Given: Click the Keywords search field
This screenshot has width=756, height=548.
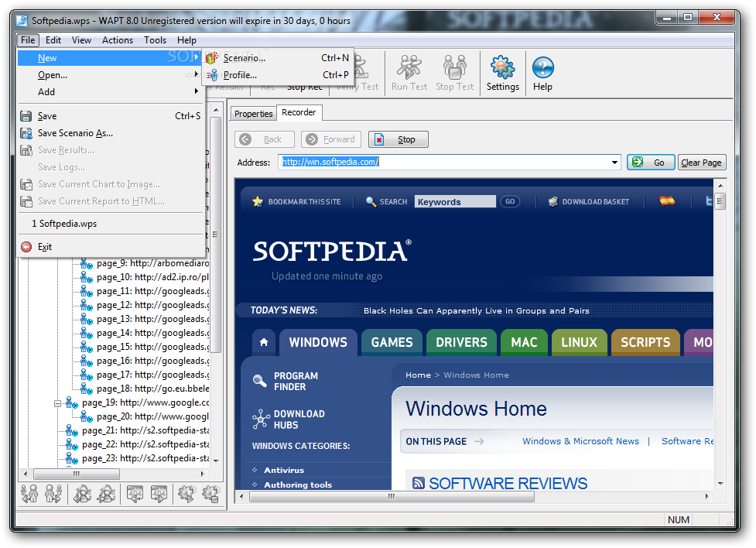Looking at the screenshot, I should (455, 202).
